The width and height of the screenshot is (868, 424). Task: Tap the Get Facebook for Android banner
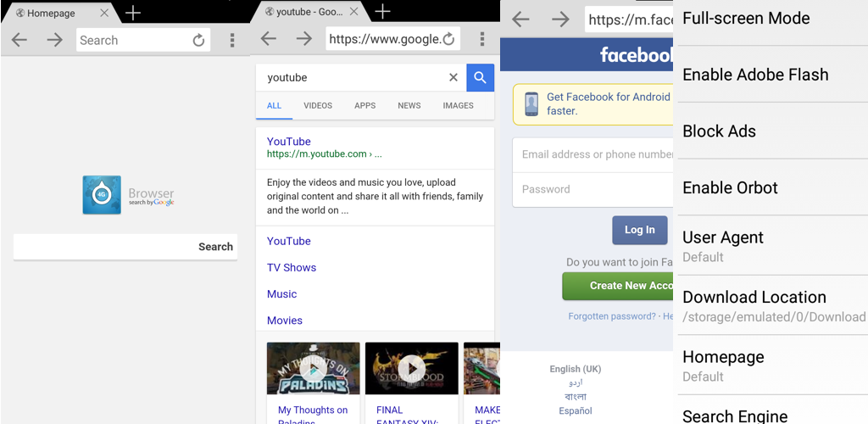(x=593, y=104)
